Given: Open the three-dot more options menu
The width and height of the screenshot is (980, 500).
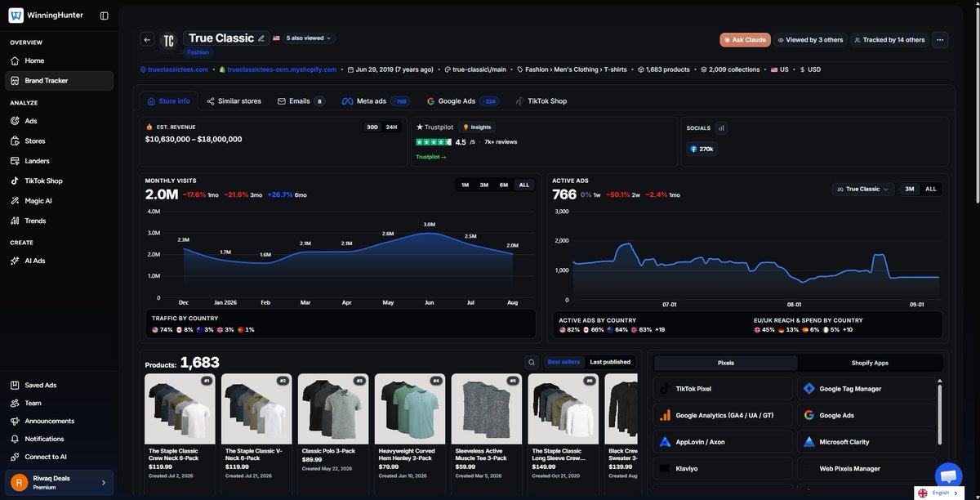Looking at the screenshot, I should coord(939,39).
